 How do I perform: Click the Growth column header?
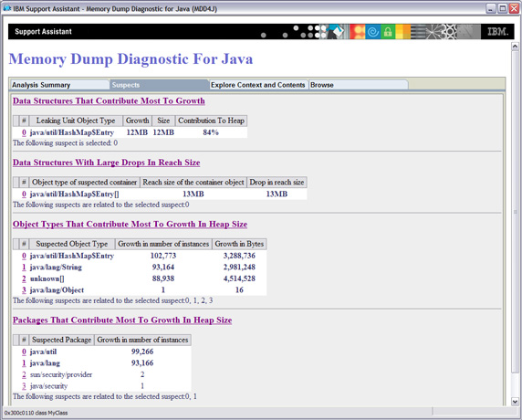(x=138, y=121)
